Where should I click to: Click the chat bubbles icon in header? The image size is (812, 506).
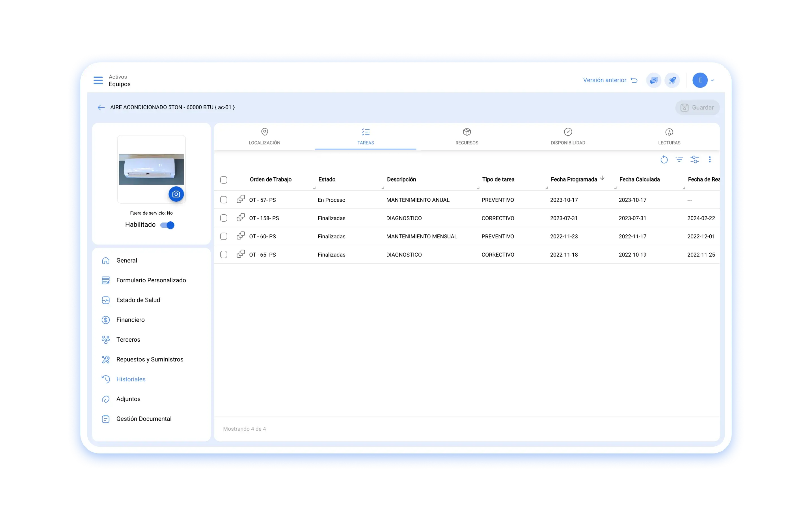tap(653, 80)
